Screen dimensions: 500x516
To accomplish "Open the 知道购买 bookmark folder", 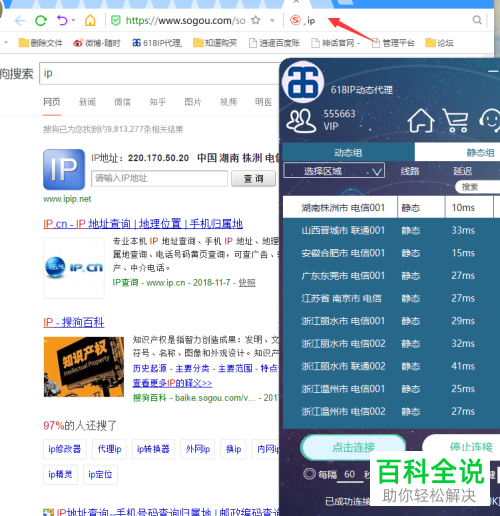I will pyautogui.click(x=215, y=43).
